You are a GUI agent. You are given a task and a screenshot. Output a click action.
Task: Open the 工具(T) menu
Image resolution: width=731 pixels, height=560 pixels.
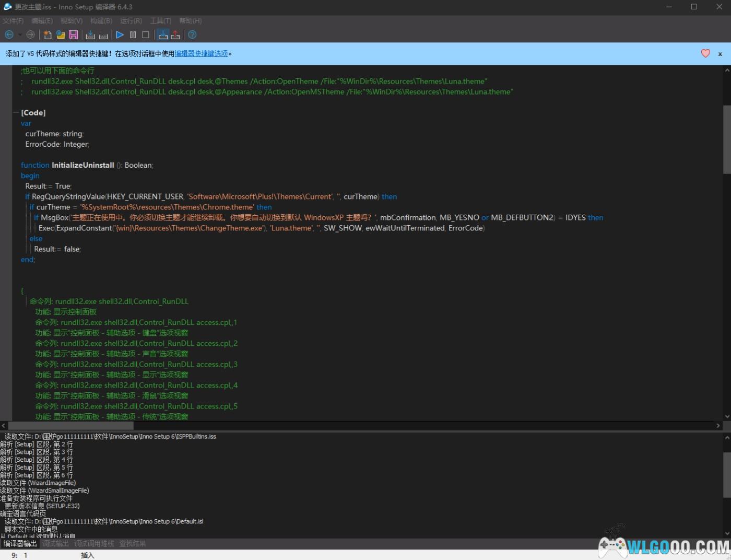click(x=160, y=21)
